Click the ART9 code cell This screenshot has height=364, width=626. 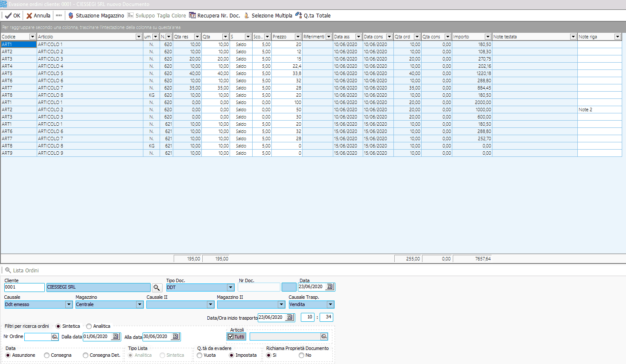point(19,153)
